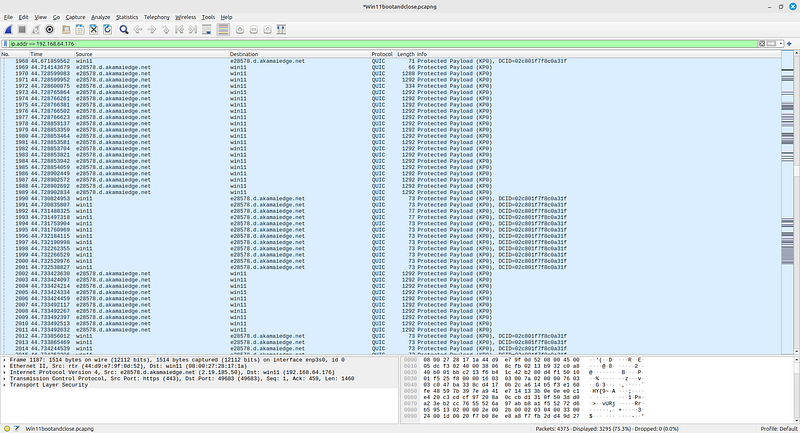Jump to the first packet

pyautogui.click(x=179, y=30)
